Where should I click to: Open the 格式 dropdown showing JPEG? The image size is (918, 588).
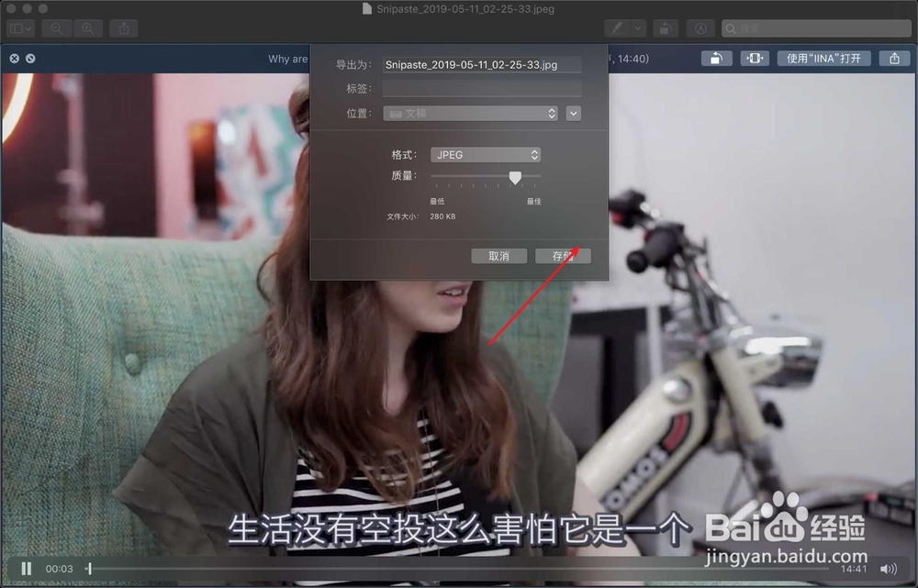[x=486, y=154]
